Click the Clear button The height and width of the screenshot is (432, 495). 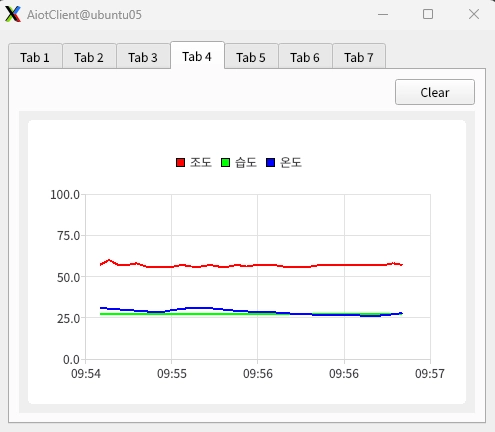(x=435, y=92)
